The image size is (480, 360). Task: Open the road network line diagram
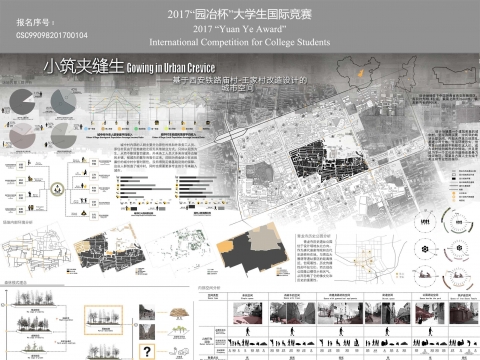[x=36, y=249]
